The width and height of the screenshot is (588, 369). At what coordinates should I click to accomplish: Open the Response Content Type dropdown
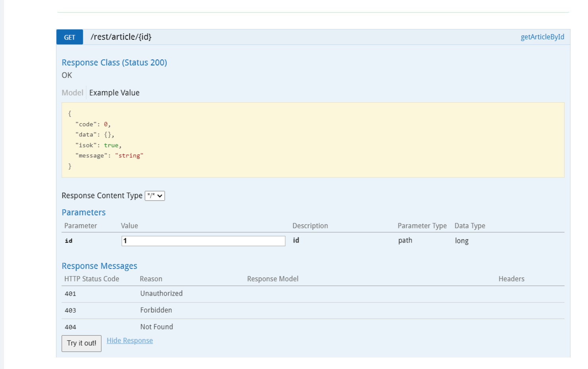coord(155,196)
